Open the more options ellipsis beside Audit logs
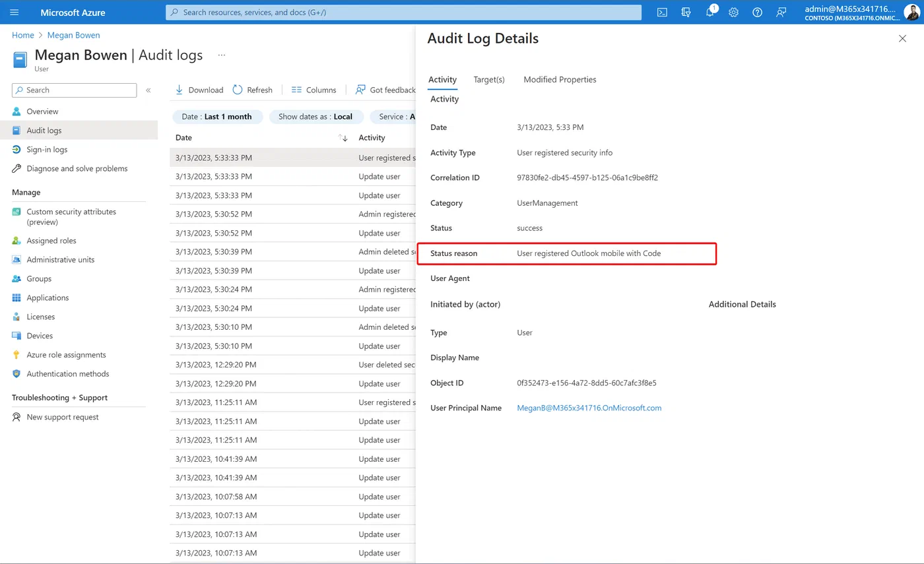This screenshot has width=924, height=564. coord(222,55)
